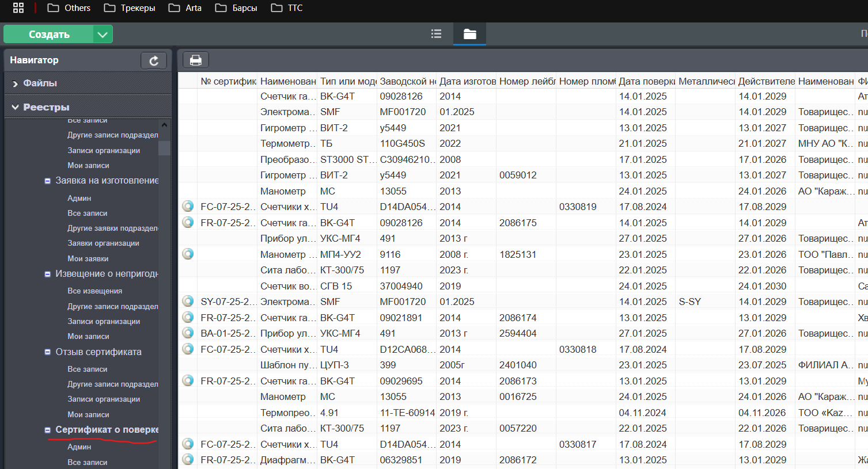The height and width of the screenshot is (469, 868).
Task: Open the Трекеры bookmarks folder
Action: tap(130, 8)
